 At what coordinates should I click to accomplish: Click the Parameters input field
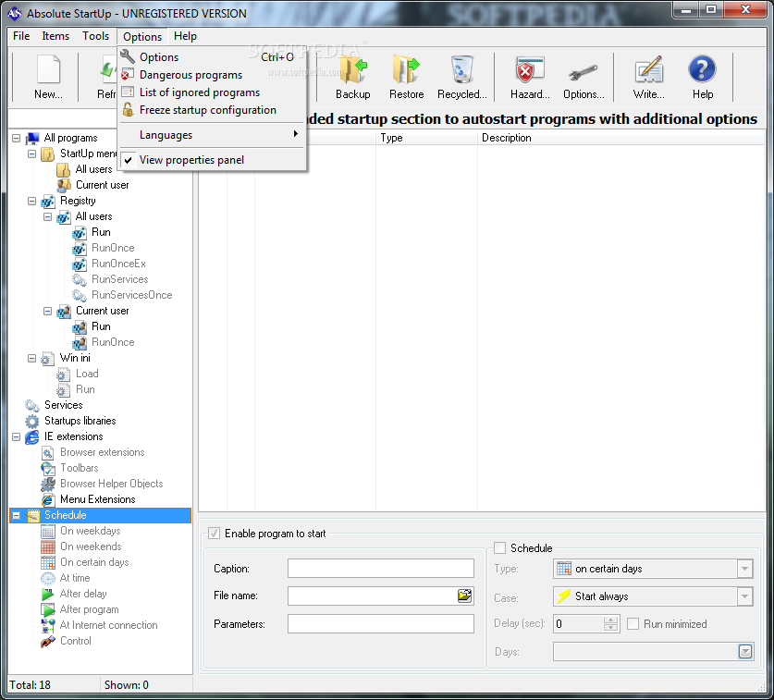[381, 624]
